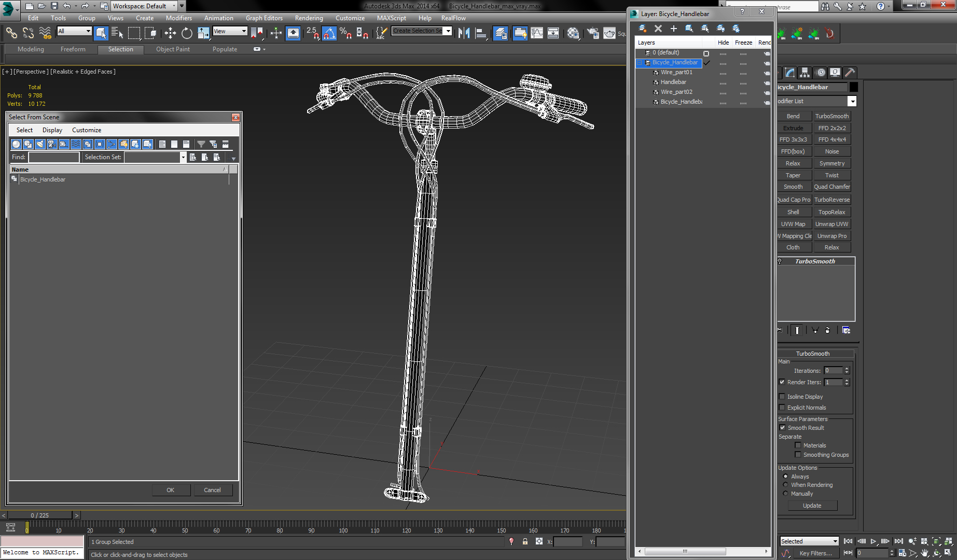
Task: Click the Unlink Selection tool icon
Action: pos(28,33)
